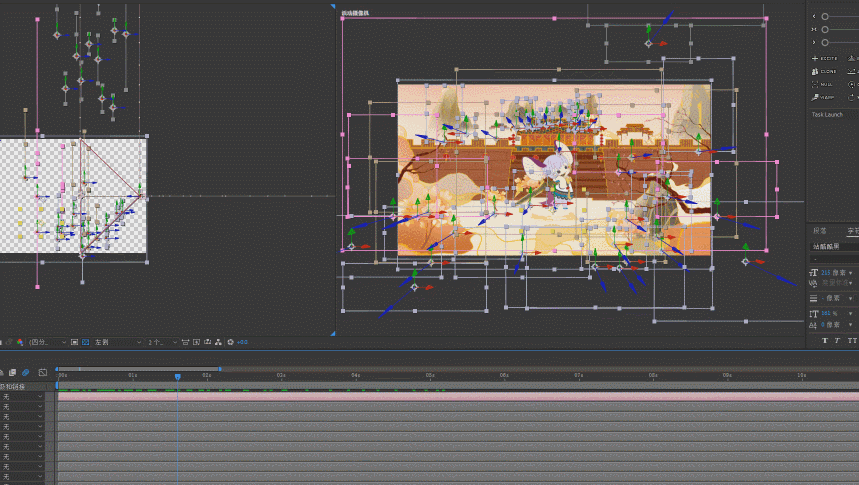Click the WARP button
The image size is (859, 485).
click(x=823, y=98)
